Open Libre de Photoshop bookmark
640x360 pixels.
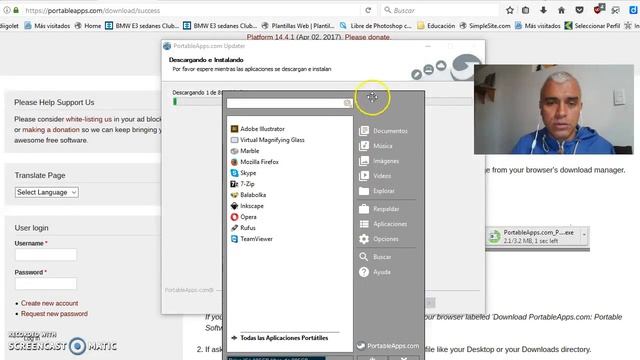tap(376, 26)
